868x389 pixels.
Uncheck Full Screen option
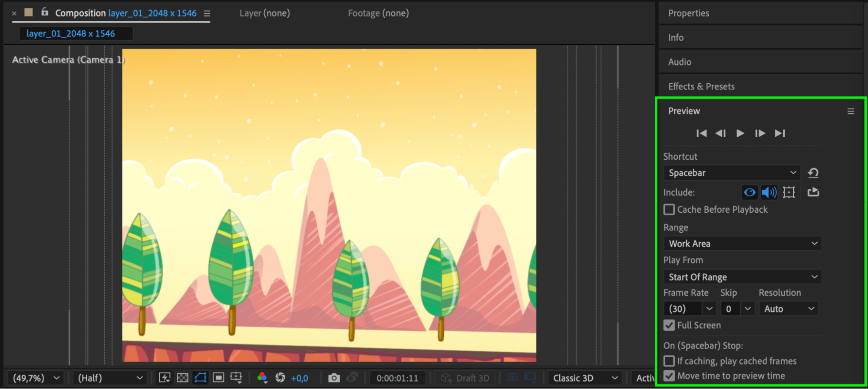click(669, 325)
